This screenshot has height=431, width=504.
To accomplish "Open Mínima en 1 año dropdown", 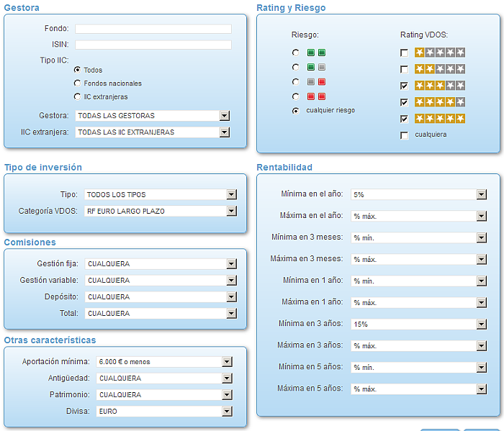I will 419,281.
